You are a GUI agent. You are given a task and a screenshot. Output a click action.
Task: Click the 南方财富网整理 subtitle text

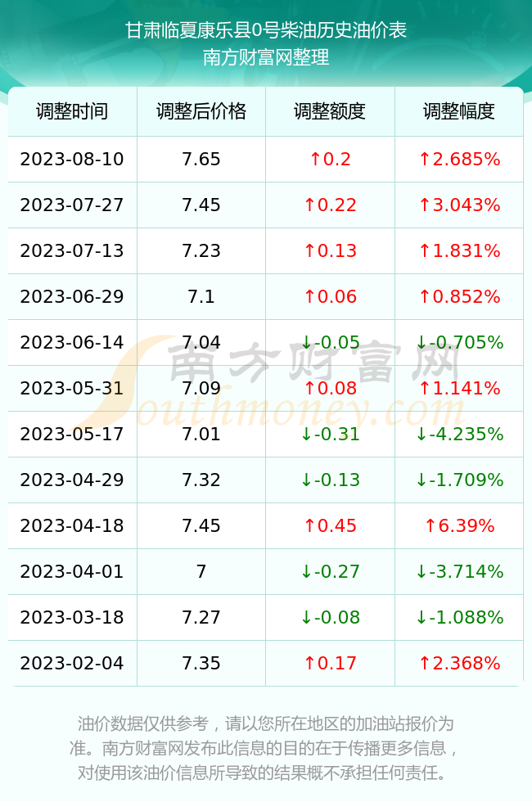pyautogui.click(x=266, y=57)
